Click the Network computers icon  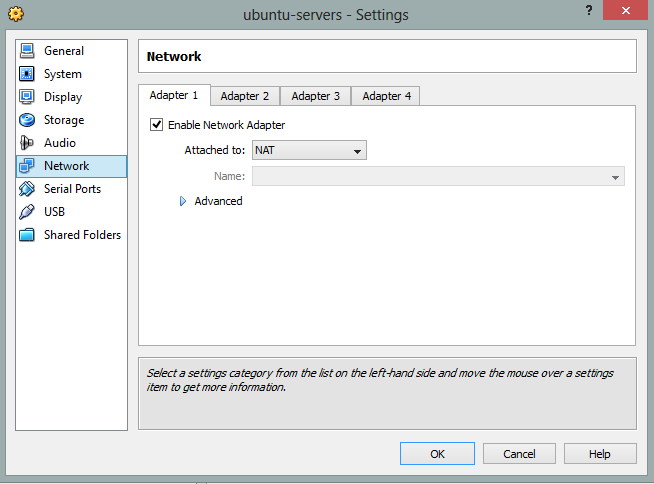pos(27,166)
